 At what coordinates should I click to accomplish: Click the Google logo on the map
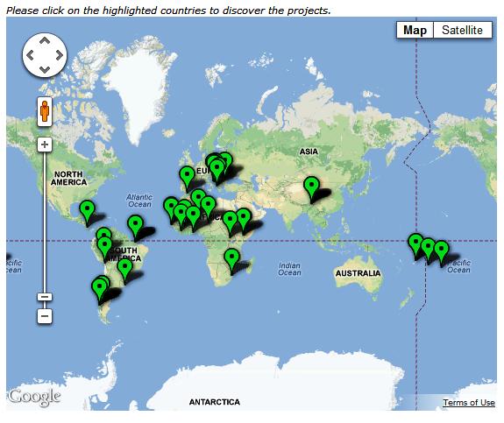pos(34,398)
